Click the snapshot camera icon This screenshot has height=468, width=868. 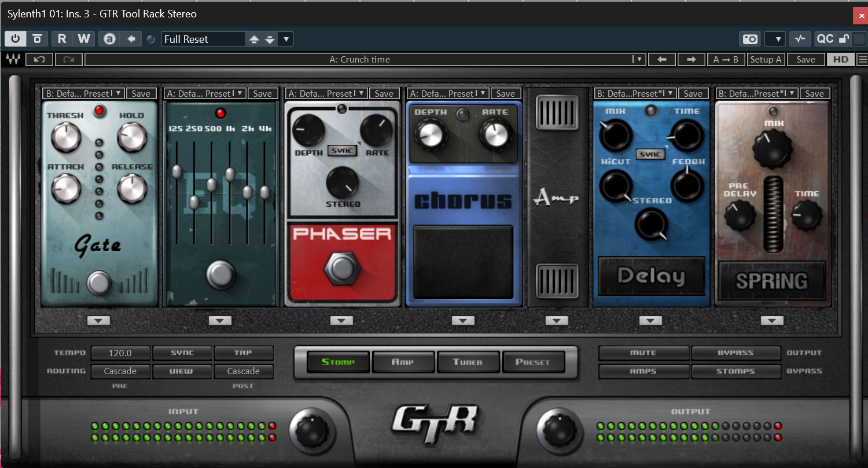coord(750,39)
